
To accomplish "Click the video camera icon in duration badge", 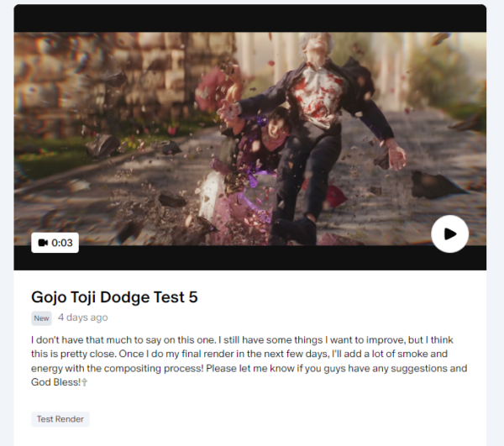I will 43,243.
